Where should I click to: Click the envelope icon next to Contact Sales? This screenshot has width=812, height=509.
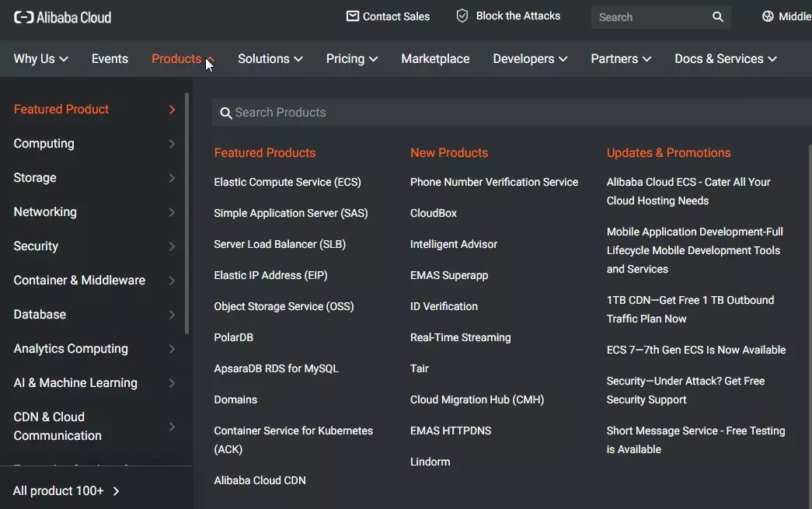tap(351, 16)
